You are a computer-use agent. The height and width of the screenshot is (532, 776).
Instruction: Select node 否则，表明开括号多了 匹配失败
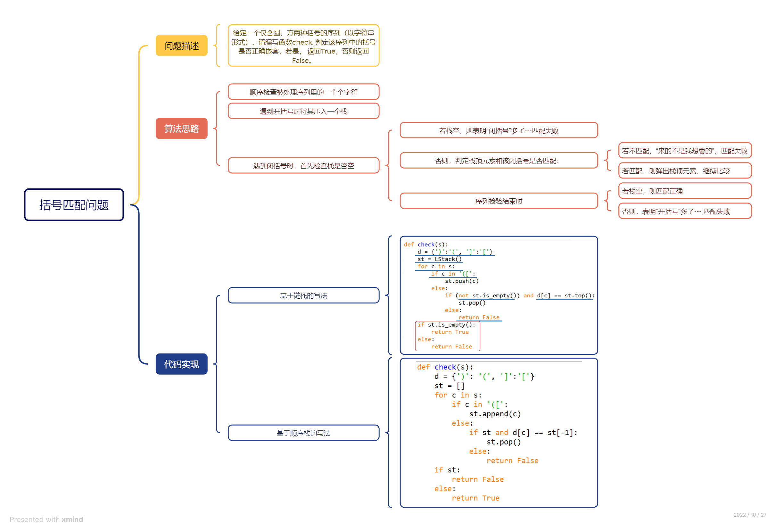684,211
